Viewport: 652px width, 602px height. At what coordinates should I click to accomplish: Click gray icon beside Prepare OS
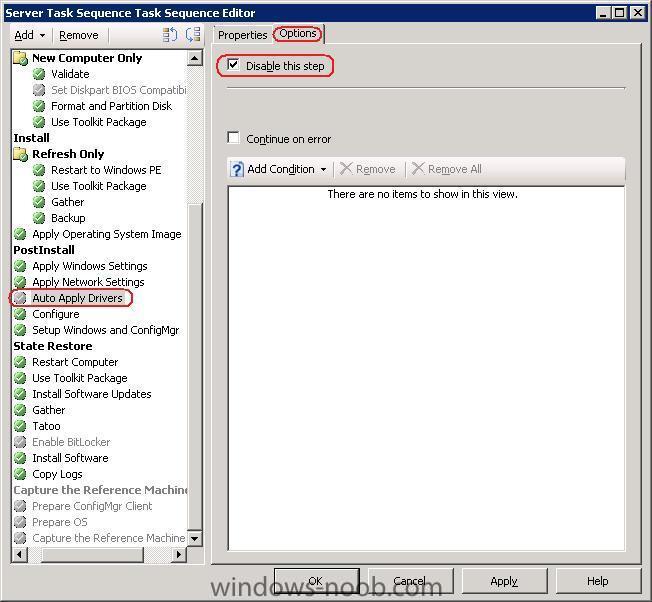20,523
